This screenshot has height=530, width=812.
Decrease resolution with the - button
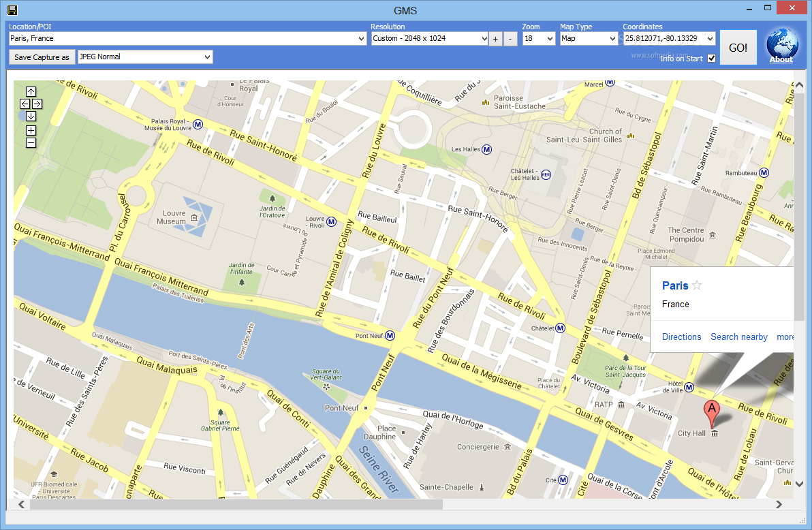pos(510,39)
